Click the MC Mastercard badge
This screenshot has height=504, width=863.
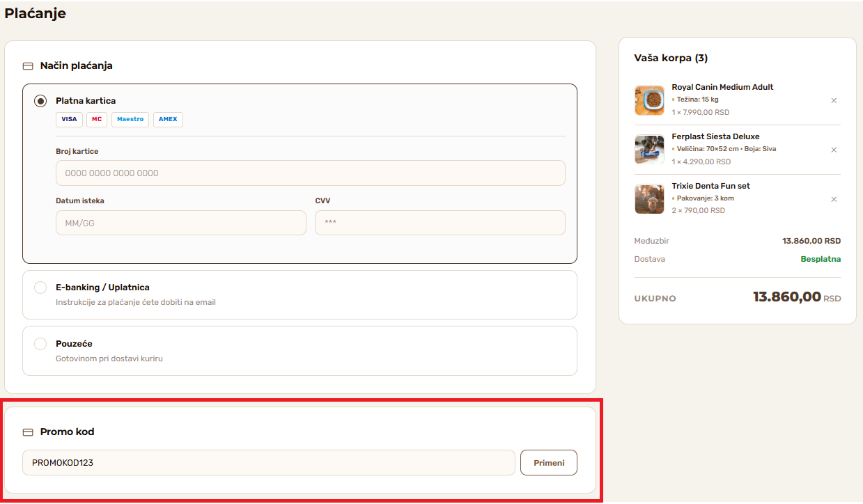[x=97, y=119]
